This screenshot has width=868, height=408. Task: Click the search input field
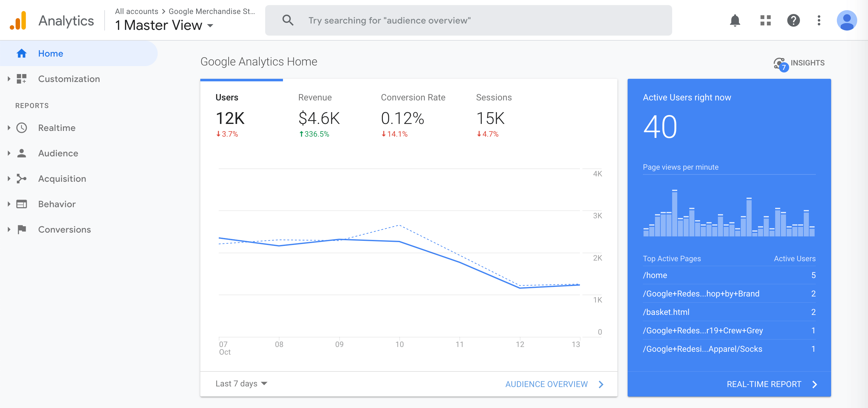[x=468, y=21]
